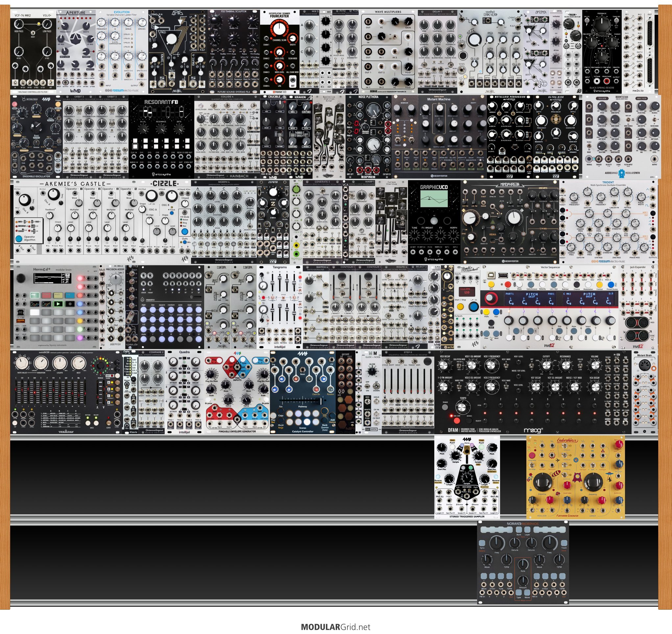672x634 pixels.
Task: Open Prefs with the yellow Vector Sequencer button
Action: [487, 312]
